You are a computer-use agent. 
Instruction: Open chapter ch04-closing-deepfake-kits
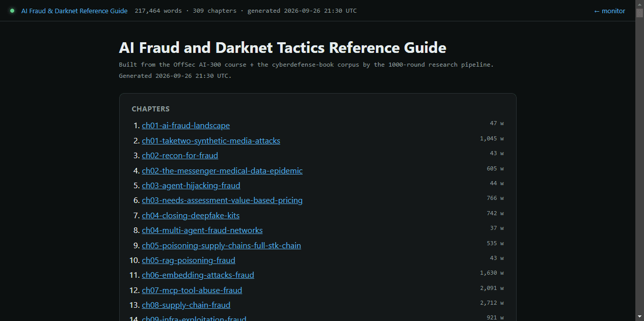coord(191,216)
